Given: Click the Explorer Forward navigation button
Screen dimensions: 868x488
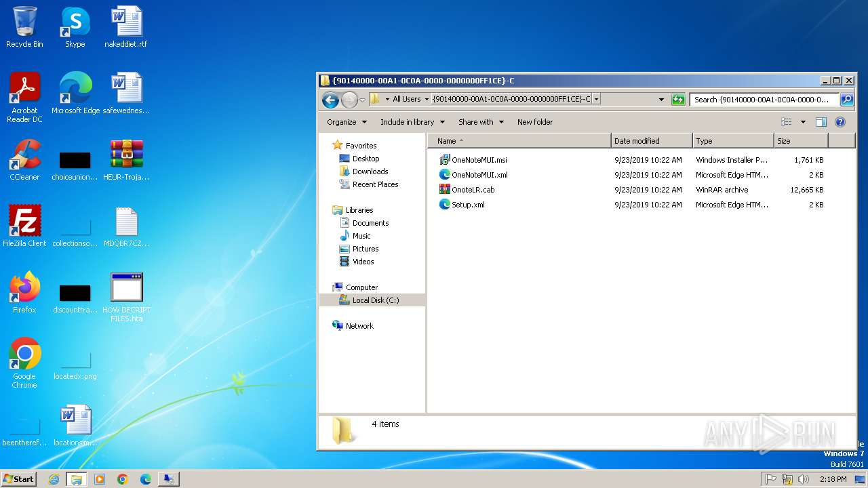Looking at the screenshot, I should click(349, 100).
